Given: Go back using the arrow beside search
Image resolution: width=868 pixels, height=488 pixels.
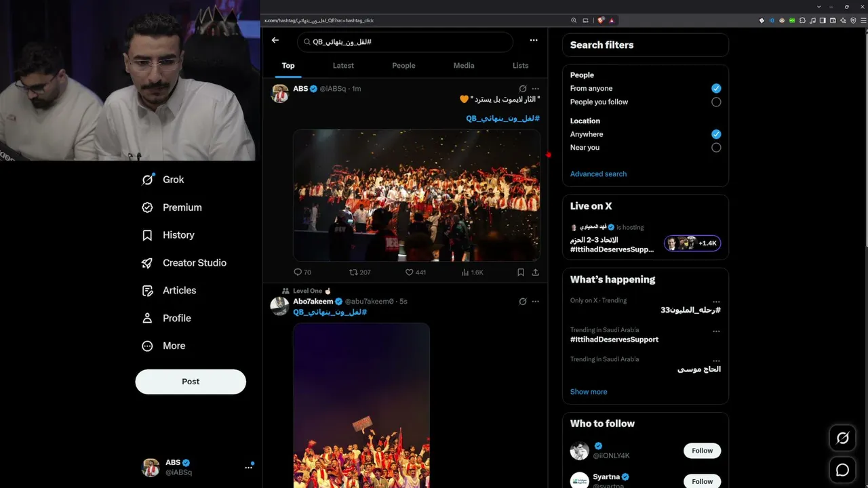Looking at the screenshot, I should point(275,41).
